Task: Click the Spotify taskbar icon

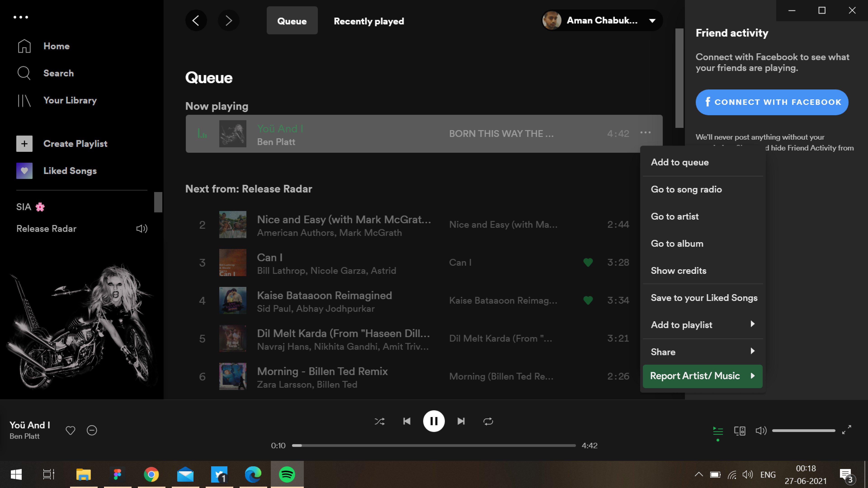Action: pos(287,474)
